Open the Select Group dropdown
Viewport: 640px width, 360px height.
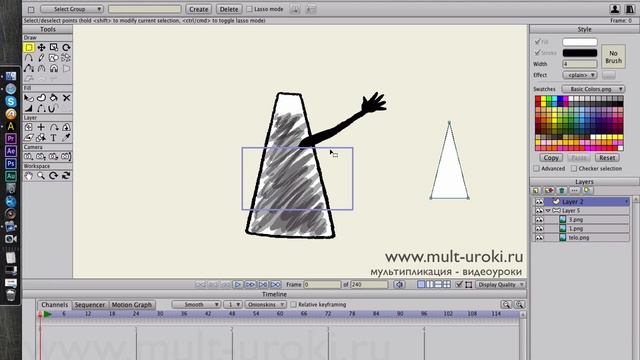click(x=72, y=9)
